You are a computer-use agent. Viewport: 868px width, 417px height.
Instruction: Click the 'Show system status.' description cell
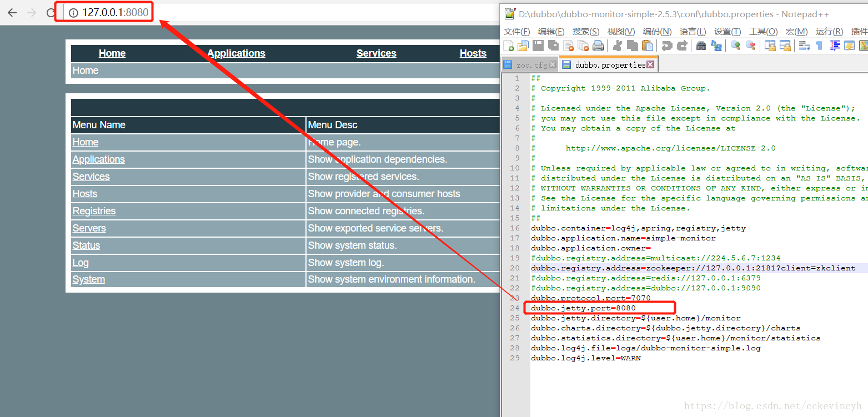pyautogui.click(x=403, y=245)
